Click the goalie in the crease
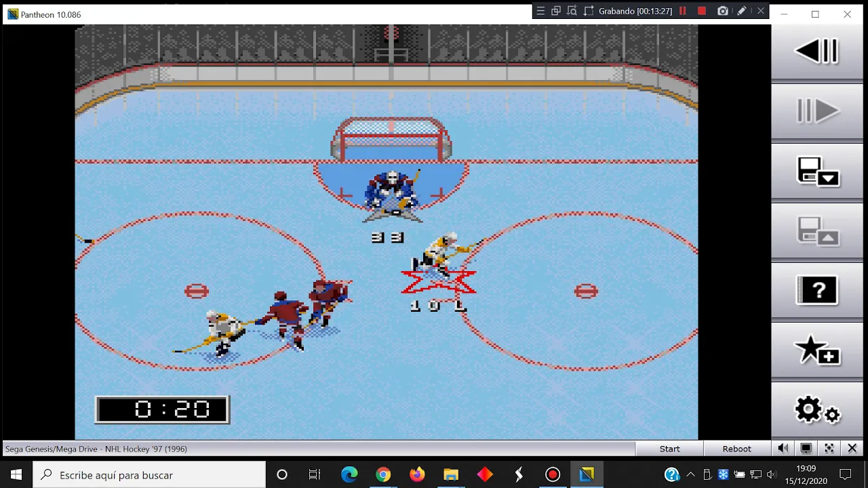 (x=392, y=195)
